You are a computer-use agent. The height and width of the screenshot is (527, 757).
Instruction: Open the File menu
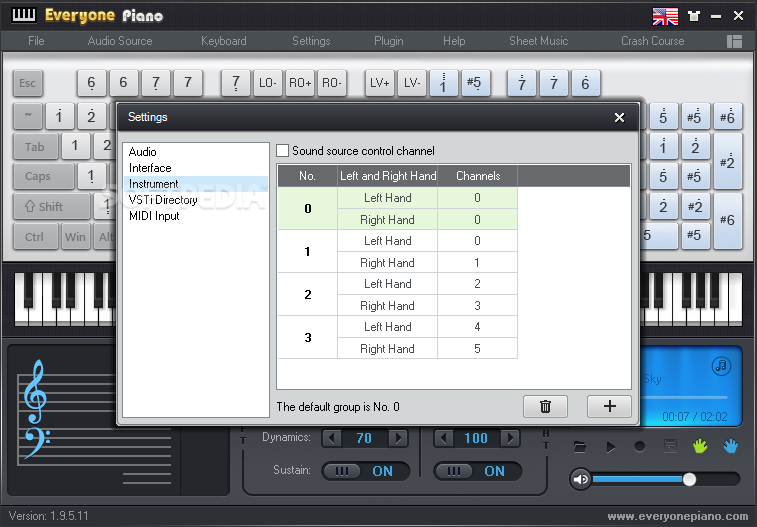coord(36,41)
